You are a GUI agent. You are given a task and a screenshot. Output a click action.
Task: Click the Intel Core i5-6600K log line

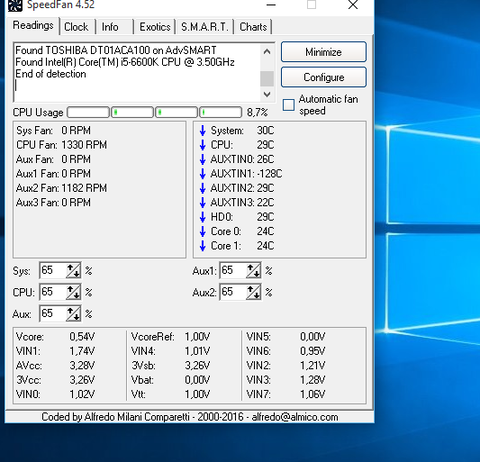click(x=125, y=62)
